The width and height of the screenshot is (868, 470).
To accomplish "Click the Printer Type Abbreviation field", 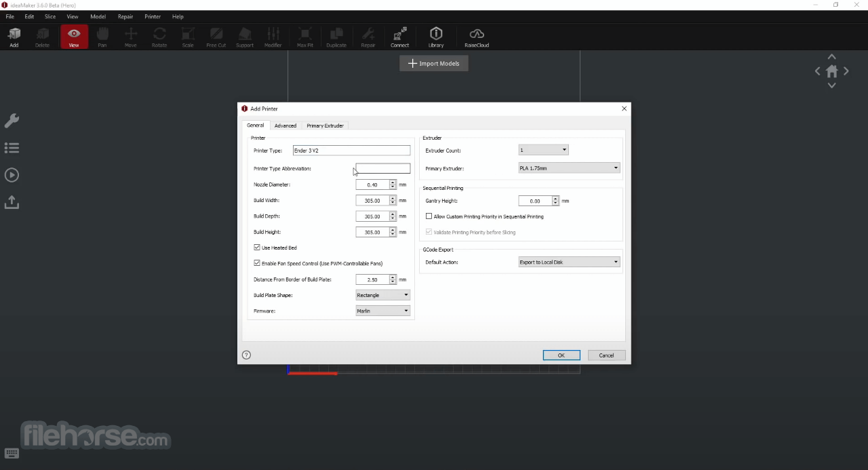I will click(x=383, y=168).
